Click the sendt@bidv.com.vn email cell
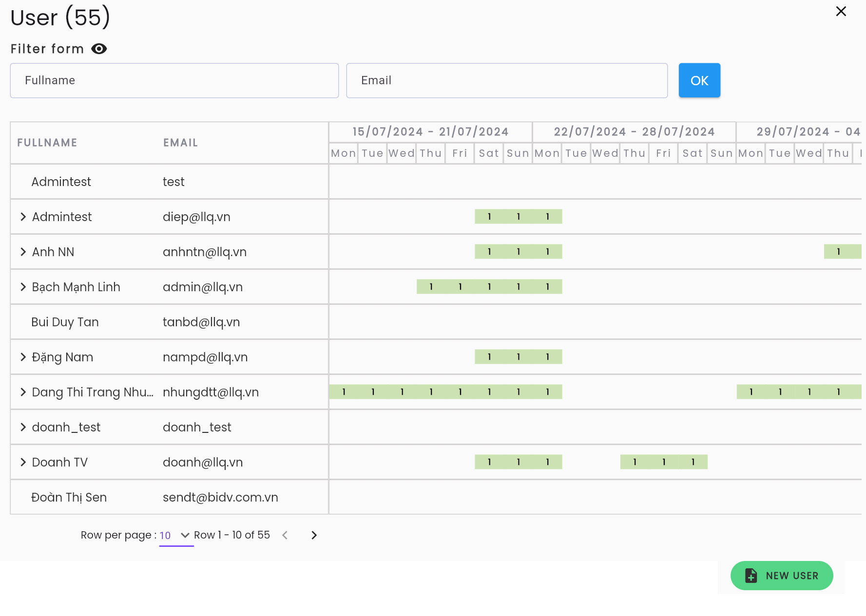The image size is (866, 616). [220, 497]
